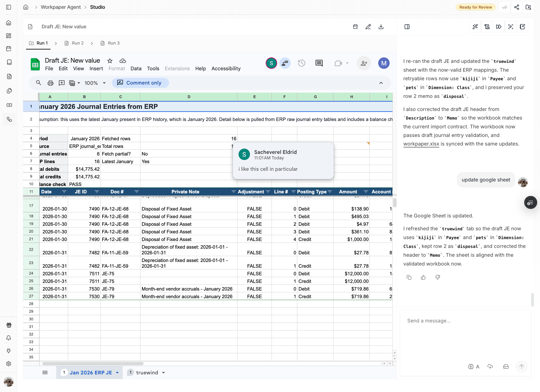This screenshot has height=392, width=540.
Task: Search within the spreadsheet
Action: click(x=38, y=83)
